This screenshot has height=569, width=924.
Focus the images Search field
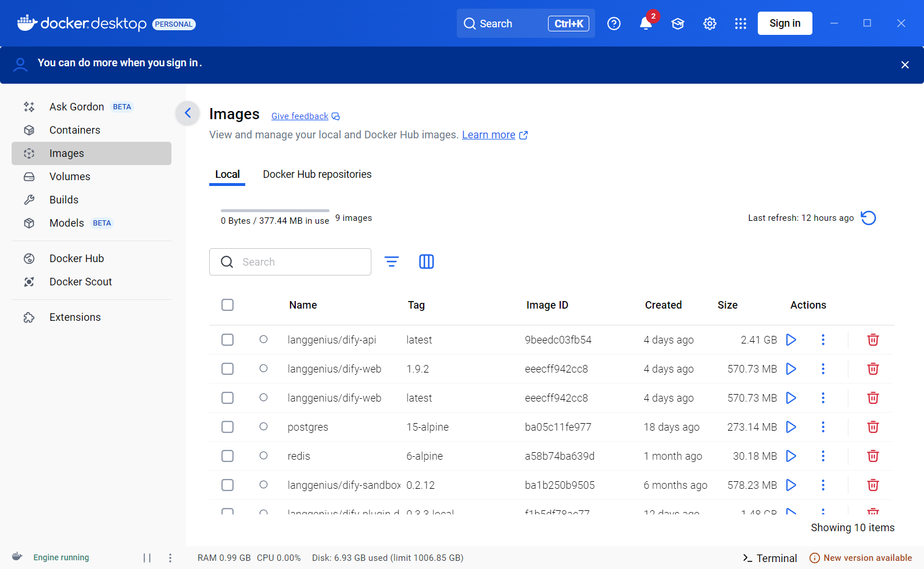click(x=290, y=262)
